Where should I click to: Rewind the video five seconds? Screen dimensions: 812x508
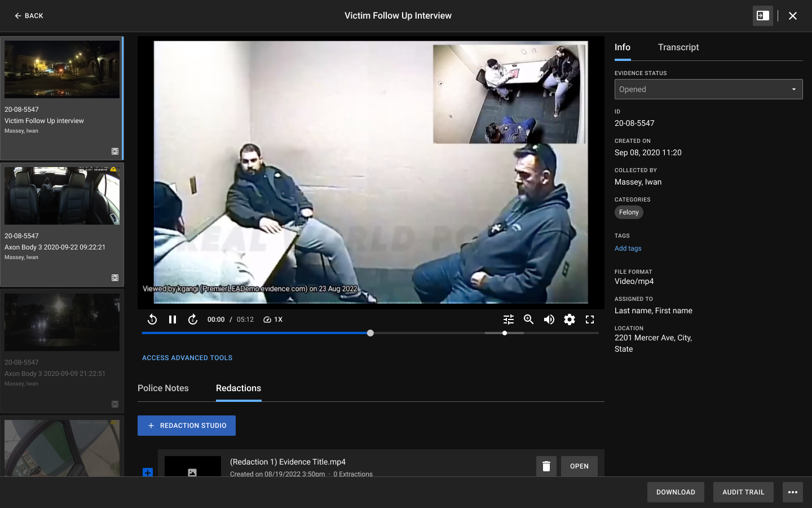[152, 319]
